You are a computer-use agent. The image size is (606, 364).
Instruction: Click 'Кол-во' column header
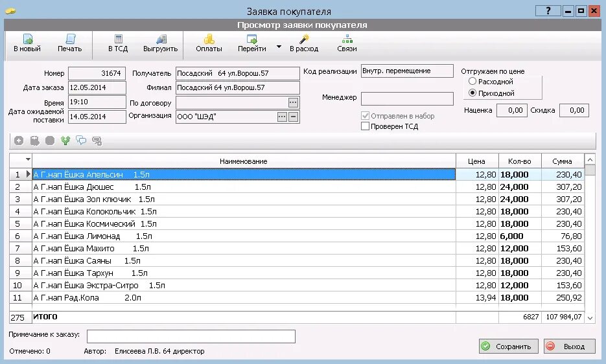point(519,161)
